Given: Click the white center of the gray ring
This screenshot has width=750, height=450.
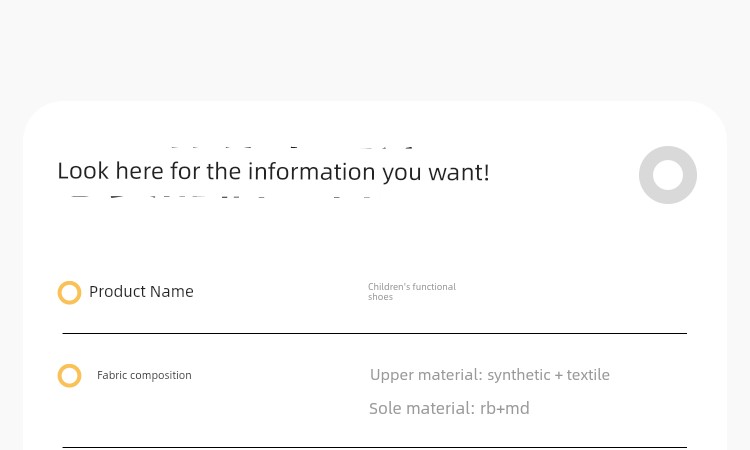Looking at the screenshot, I should (668, 175).
